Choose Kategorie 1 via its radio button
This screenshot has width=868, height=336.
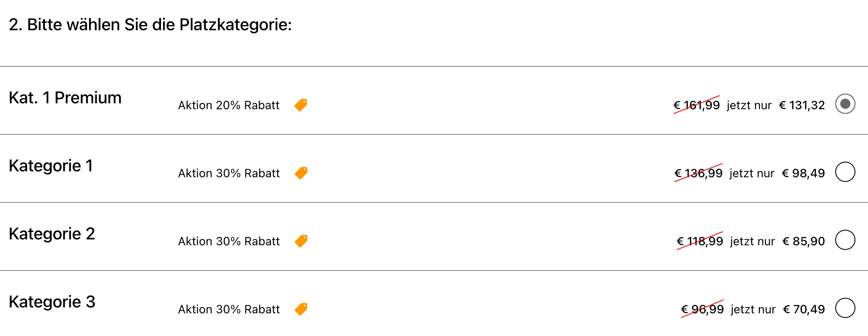click(x=845, y=172)
